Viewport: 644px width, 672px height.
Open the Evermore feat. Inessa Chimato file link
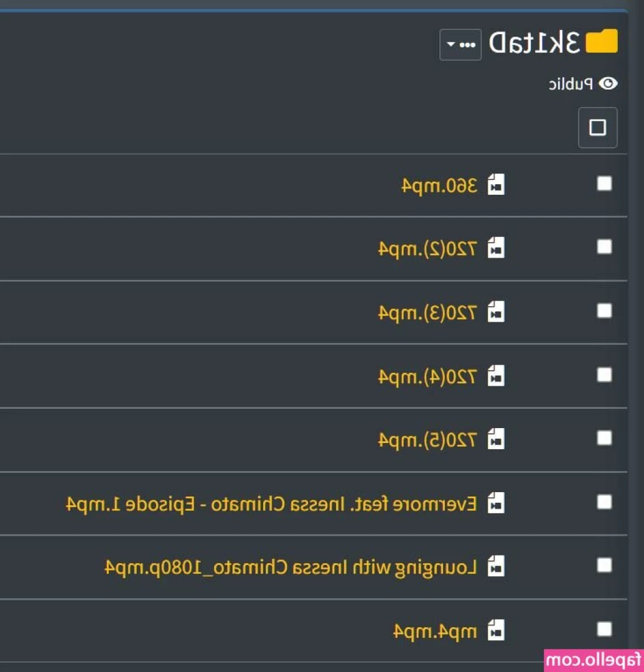271,503
